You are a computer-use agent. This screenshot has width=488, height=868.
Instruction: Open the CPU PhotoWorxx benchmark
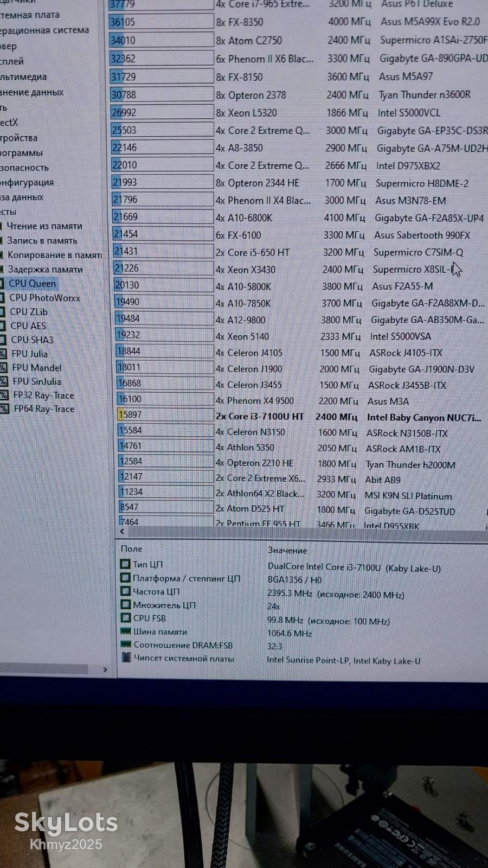[44, 298]
